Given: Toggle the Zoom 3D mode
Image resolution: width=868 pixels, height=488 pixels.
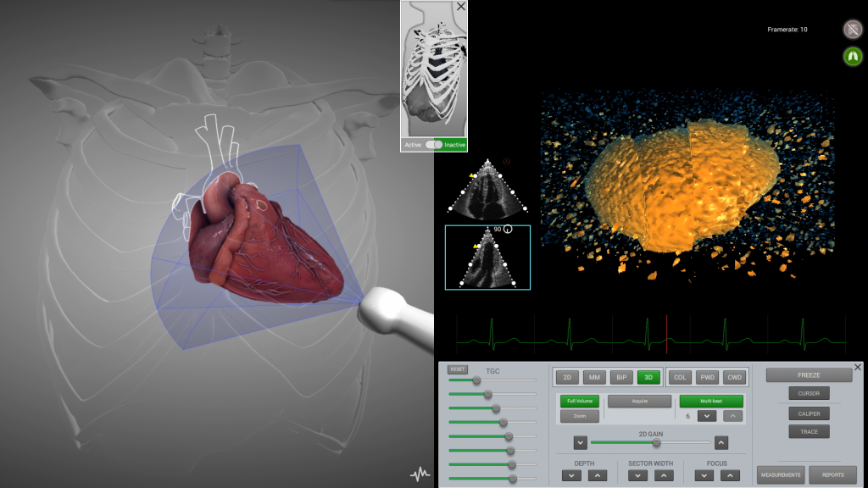Looking at the screenshot, I should [580, 416].
